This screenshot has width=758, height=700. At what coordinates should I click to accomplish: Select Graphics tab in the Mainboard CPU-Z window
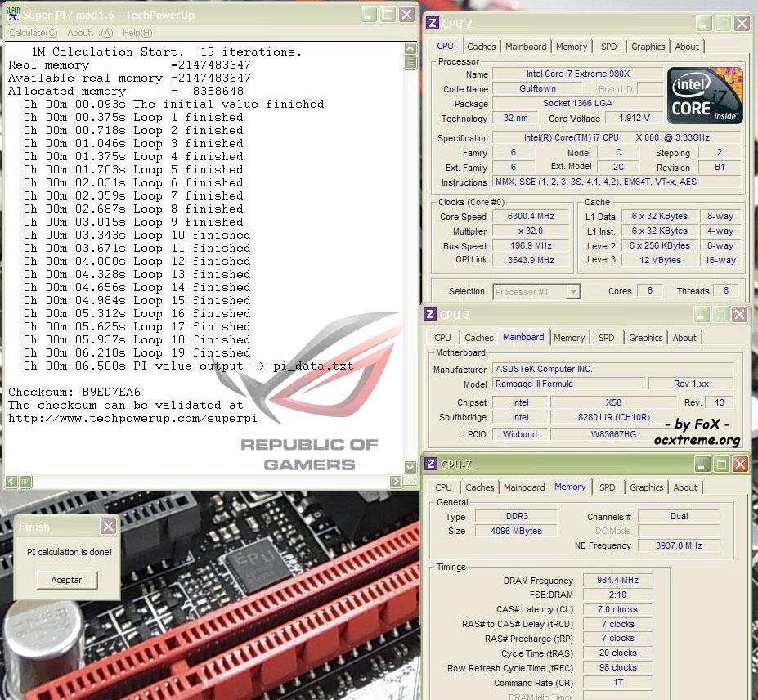click(x=645, y=338)
